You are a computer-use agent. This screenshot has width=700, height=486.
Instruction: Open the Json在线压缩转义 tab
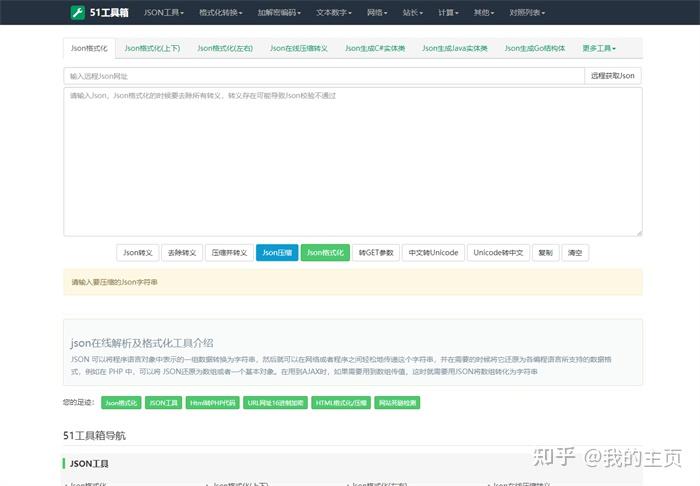point(299,48)
